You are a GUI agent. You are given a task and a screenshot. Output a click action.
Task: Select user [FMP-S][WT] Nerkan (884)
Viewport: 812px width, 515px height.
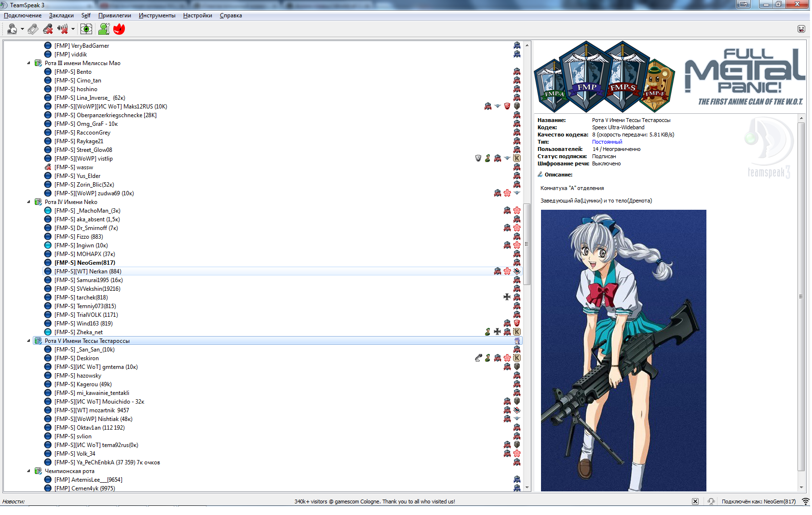88,271
